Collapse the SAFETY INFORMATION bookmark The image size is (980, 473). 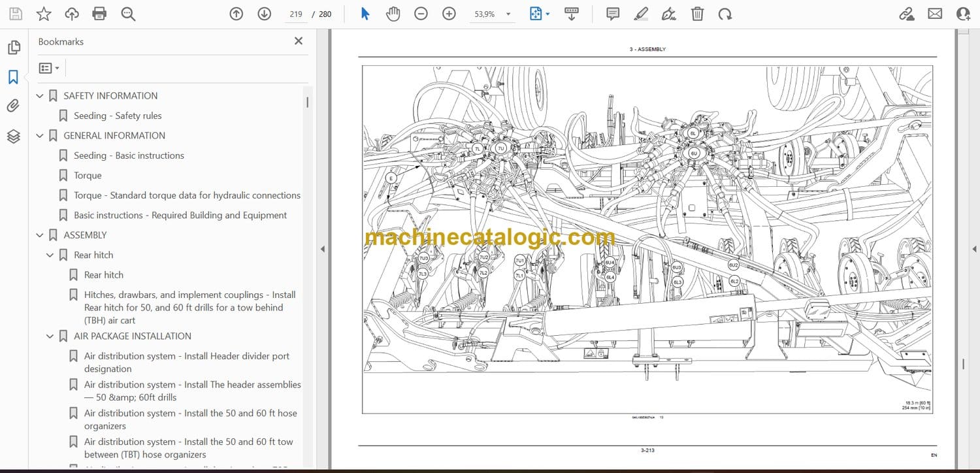coord(40,96)
